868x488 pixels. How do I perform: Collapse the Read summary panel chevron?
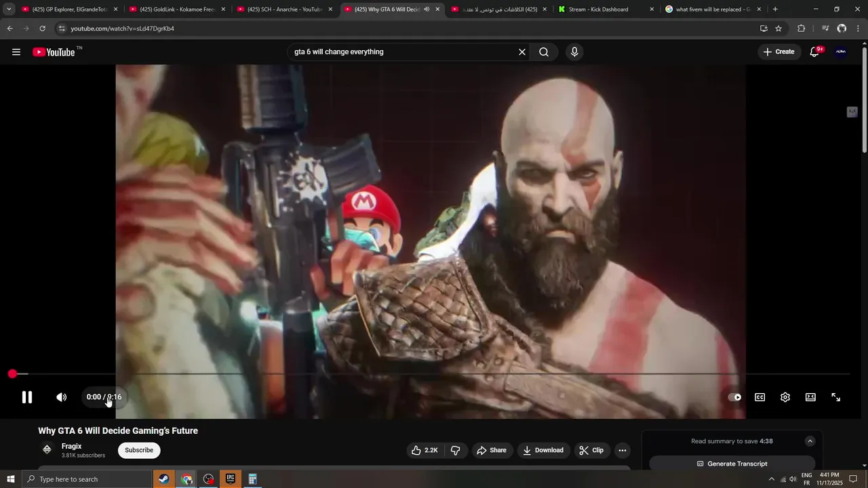[x=810, y=441]
